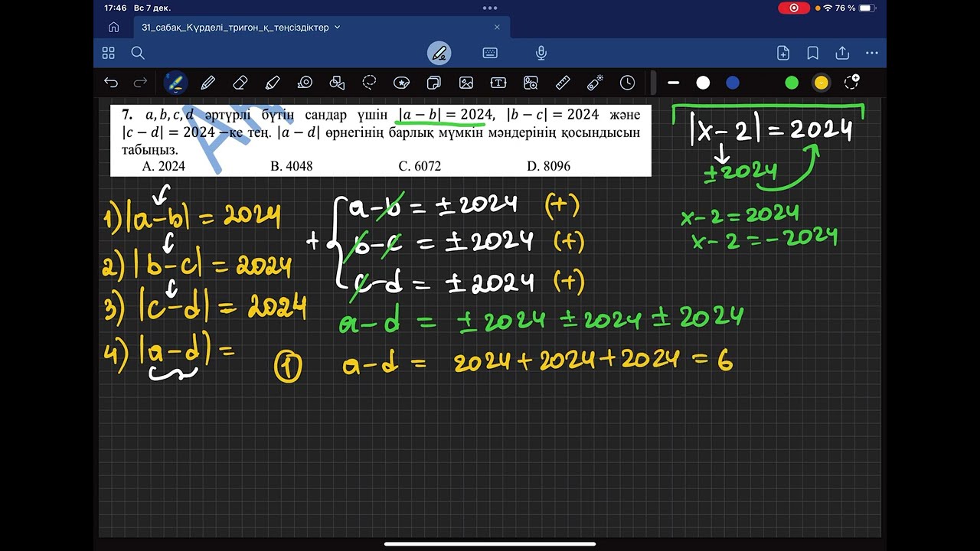Image resolution: width=980 pixels, height=551 pixels.
Task: Tap the redo arrow
Action: tap(140, 83)
